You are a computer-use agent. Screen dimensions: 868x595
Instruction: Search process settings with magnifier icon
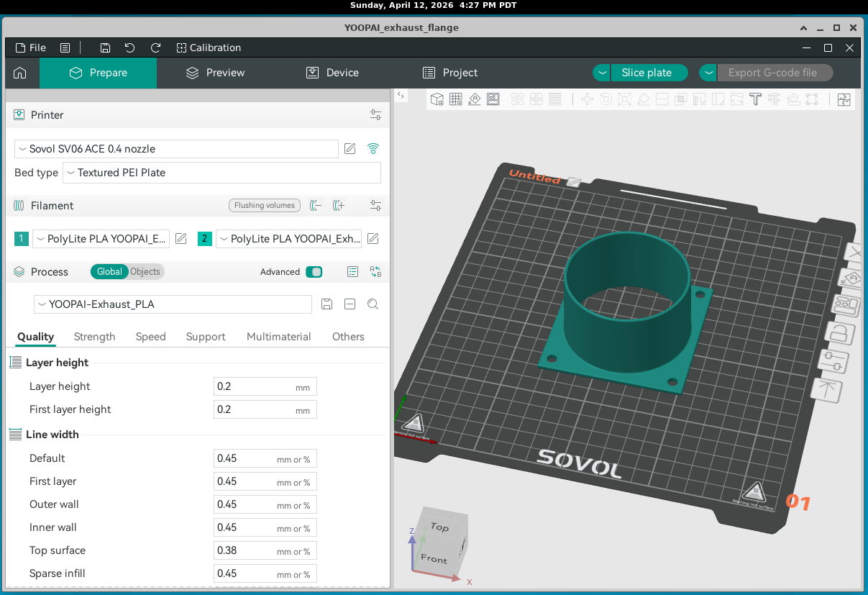click(373, 304)
